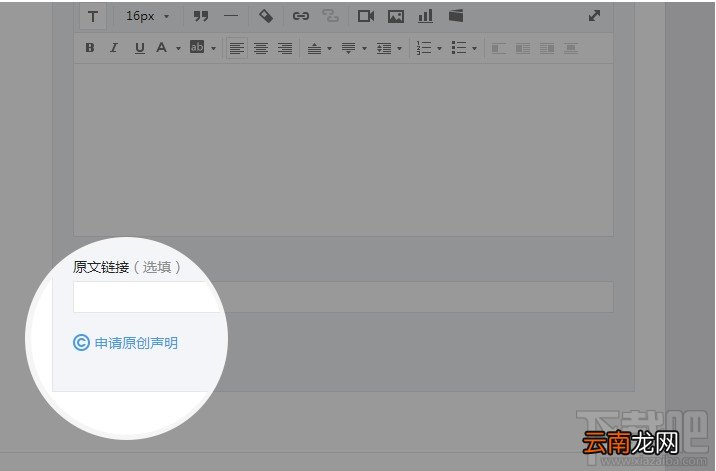Toggle underline formatting
Screen dimensions: 716x471
(140, 48)
